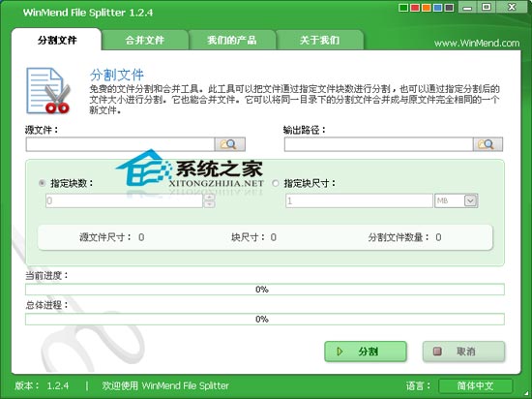
Task: Click the 当前进度 progress bar
Action: [265, 290]
